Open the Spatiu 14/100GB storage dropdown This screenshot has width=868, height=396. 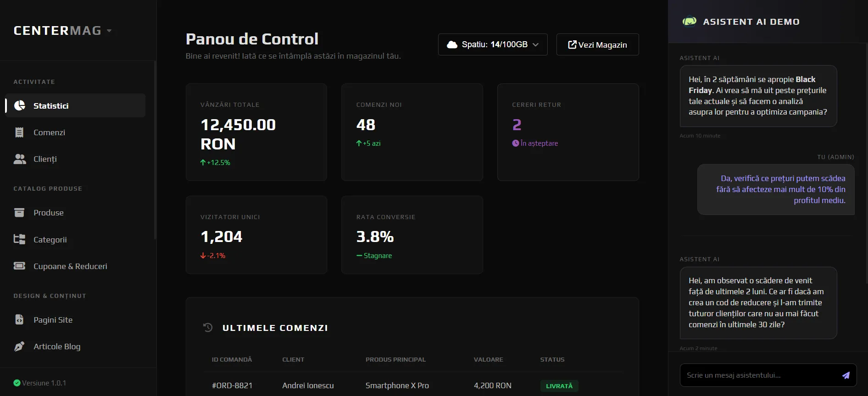[492, 44]
